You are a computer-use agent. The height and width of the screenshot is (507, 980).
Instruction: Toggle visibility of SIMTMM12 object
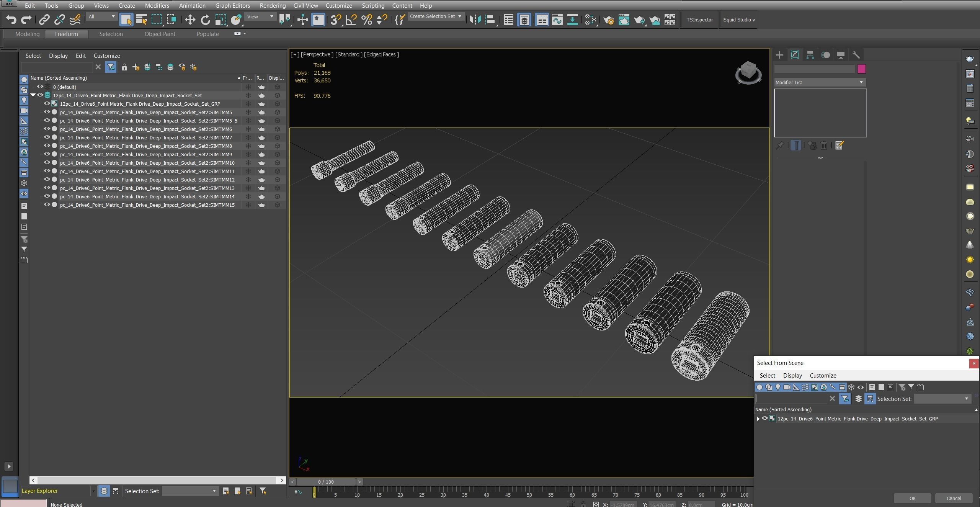tap(47, 180)
